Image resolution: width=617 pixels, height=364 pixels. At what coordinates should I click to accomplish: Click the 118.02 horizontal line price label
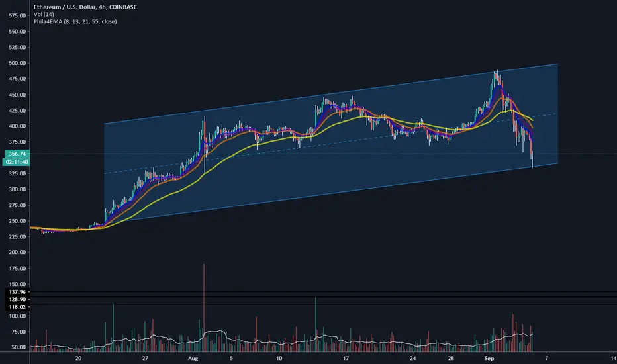click(x=17, y=307)
